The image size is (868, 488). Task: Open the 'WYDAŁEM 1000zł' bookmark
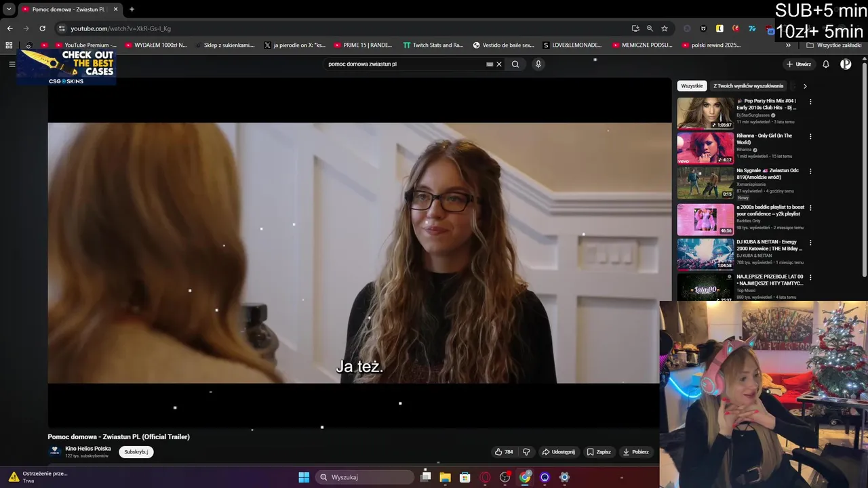point(156,45)
